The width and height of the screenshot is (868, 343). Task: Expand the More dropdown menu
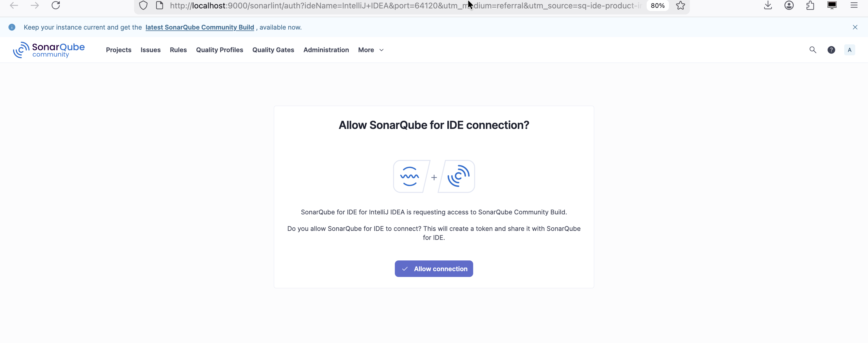click(371, 50)
